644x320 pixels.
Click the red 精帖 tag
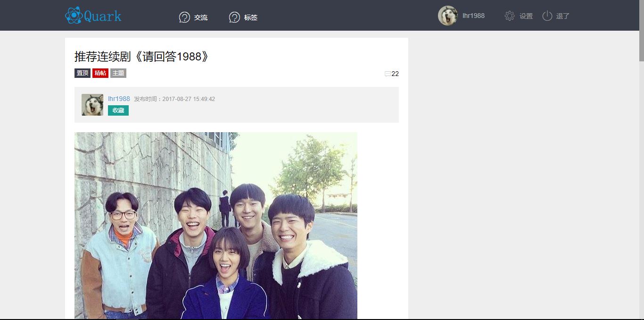(100, 73)
